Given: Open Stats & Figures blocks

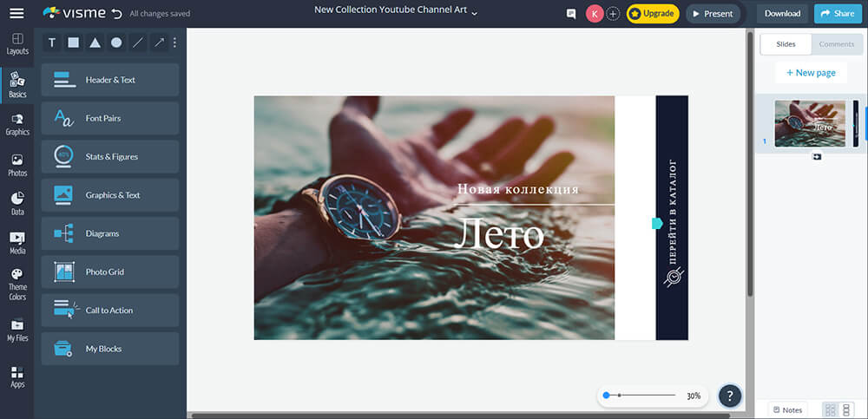Looking at the screenshot, I should tap(110, 157).
